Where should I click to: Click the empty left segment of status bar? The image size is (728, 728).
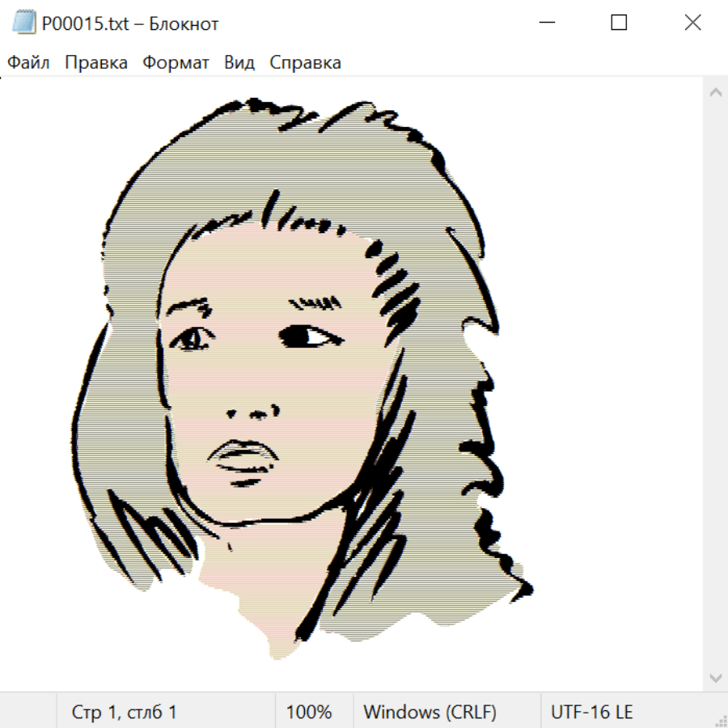point(28,713)
